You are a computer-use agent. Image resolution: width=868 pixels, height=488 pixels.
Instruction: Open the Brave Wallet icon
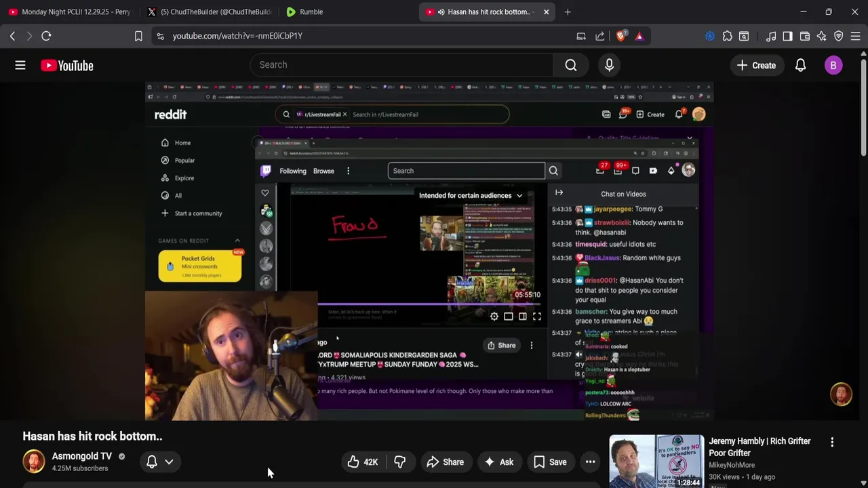805,36
